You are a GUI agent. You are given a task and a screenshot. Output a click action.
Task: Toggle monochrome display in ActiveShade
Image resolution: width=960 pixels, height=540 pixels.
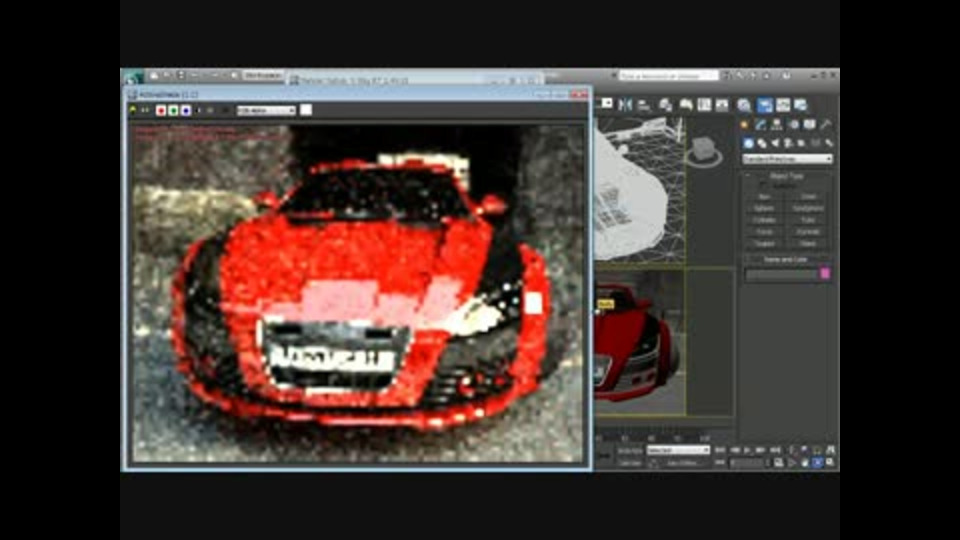(210, 110)
